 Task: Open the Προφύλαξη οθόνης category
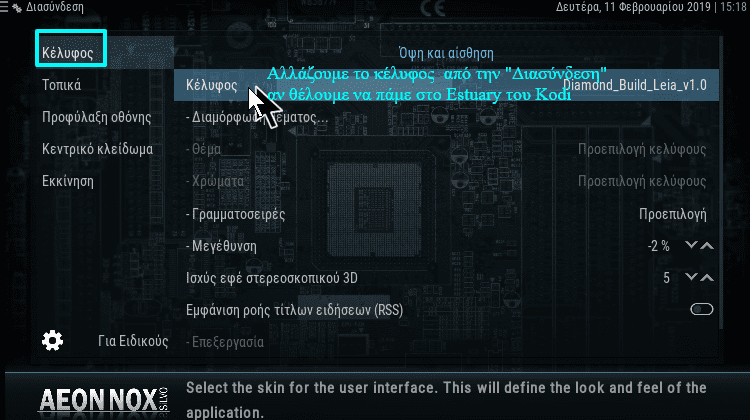97,117
